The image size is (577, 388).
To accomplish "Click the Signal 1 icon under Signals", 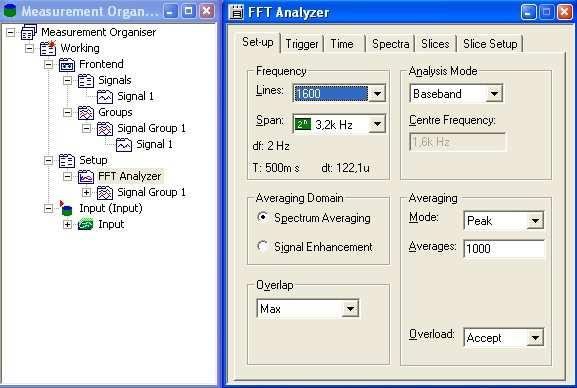I will (x=105, y=96).
